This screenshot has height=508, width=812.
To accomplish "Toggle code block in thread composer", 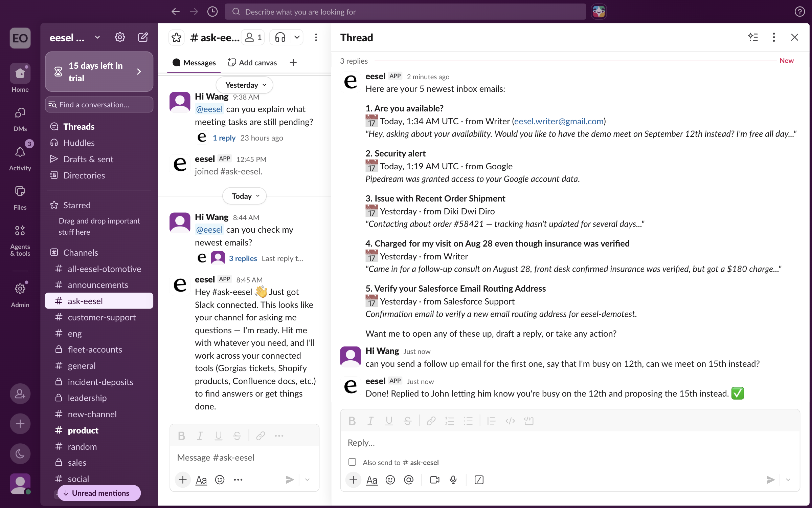I will pos(528,421).
